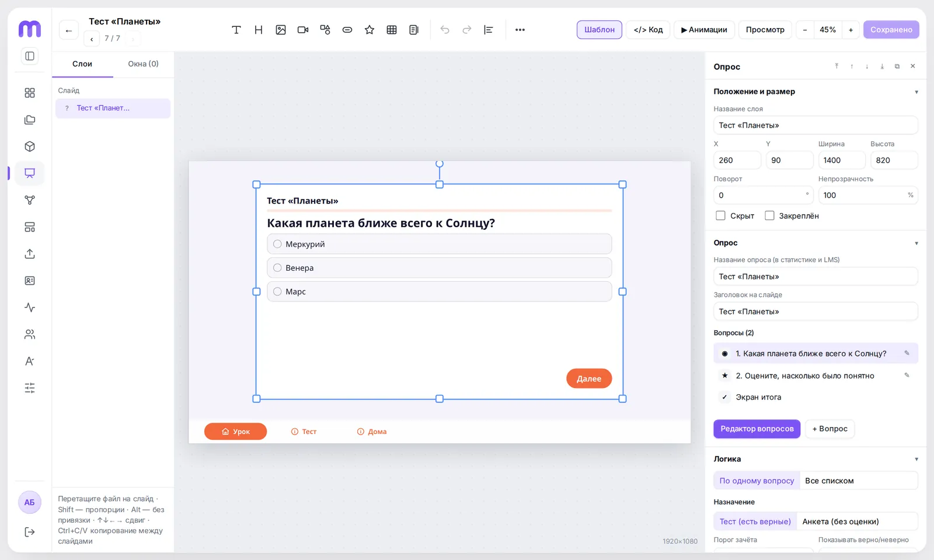Screen dimensions: 934x560
Task: Decrease zoom with the minus button
Action: coord(805,30)
